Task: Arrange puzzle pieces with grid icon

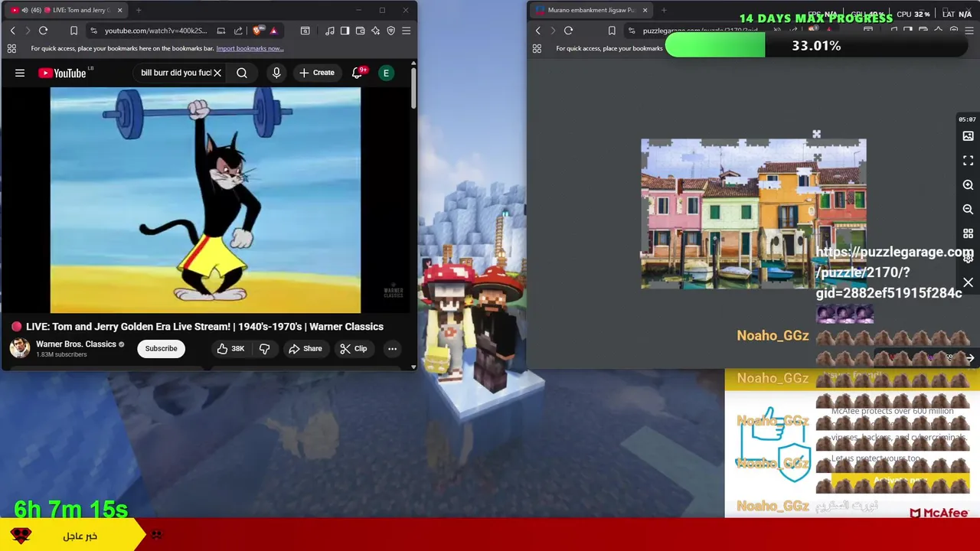Action: pyautogui.click(x=968, y=234)
